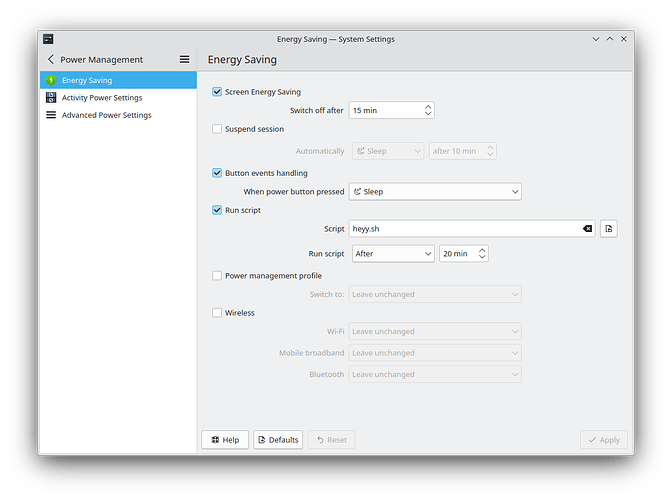Clear the script field text
Screen dimensions: 671x500
click(587, 229)
